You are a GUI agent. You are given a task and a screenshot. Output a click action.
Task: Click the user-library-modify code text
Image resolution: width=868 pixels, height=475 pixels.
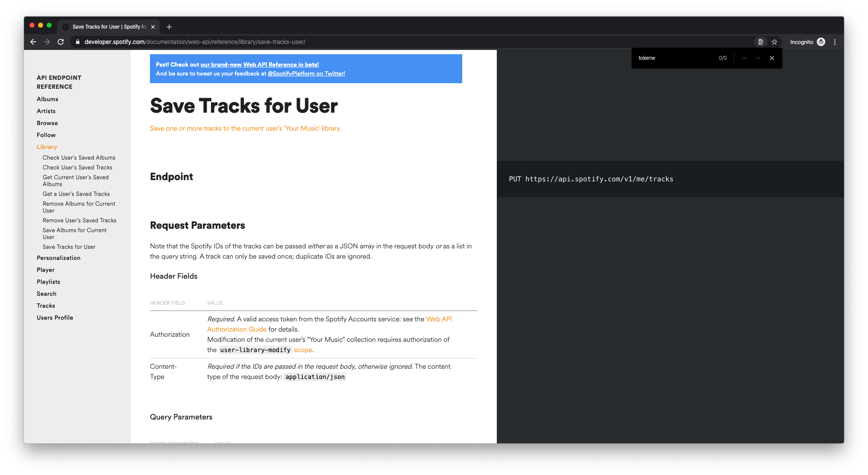(255, 350)
